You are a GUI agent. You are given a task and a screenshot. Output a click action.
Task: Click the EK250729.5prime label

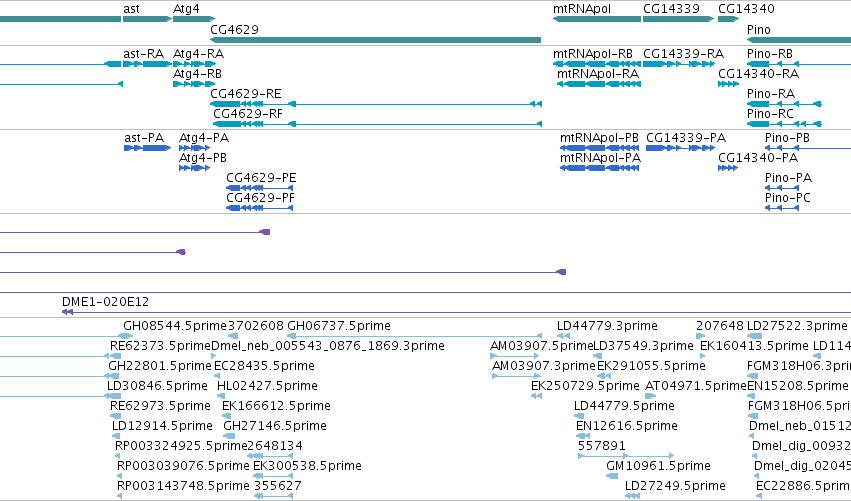(x=585, y=386)
